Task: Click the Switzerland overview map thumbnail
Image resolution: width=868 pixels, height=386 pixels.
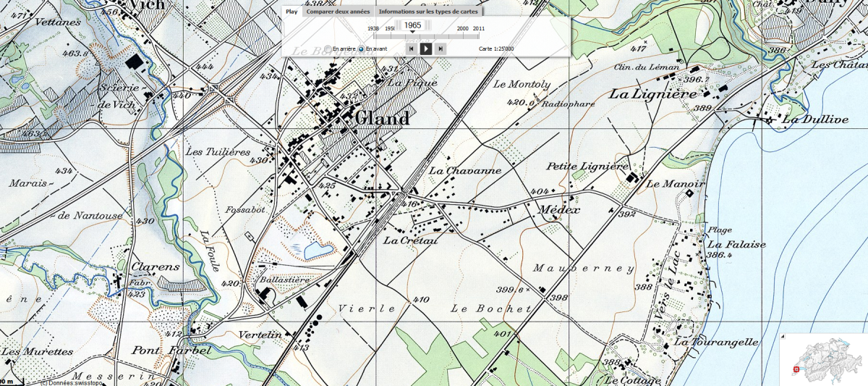Action: [827, 363]
